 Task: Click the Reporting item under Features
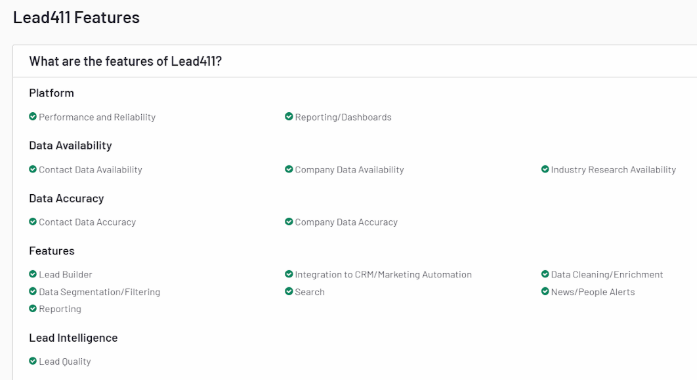pos(60,309)
